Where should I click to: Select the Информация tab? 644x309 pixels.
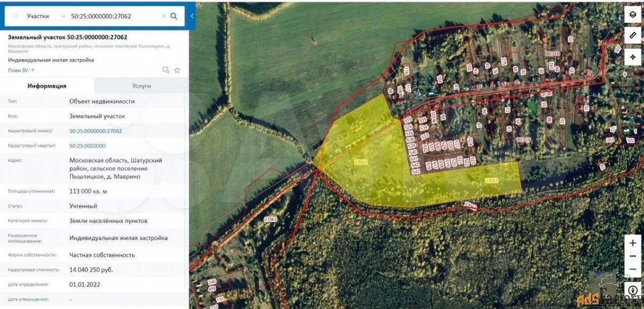pyautogui.click(x=47, y=85)
